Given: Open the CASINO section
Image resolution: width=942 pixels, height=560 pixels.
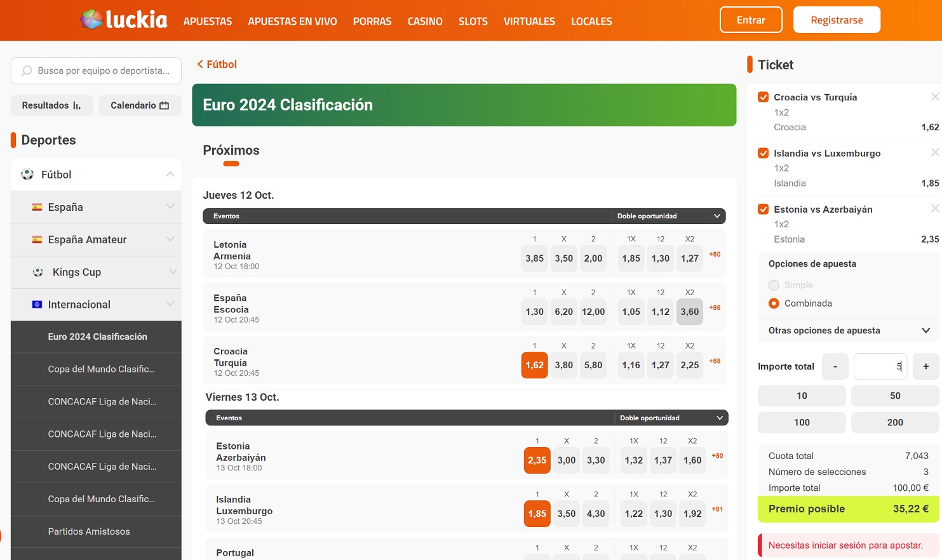Looking at the screenshot, I should tap(425, 21).
